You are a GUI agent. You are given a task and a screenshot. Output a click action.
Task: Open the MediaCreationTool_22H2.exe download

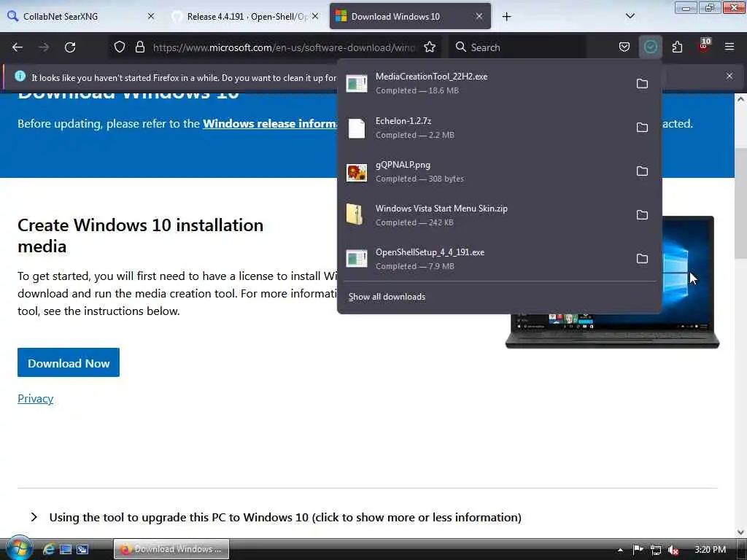click(x=484, y=84)
